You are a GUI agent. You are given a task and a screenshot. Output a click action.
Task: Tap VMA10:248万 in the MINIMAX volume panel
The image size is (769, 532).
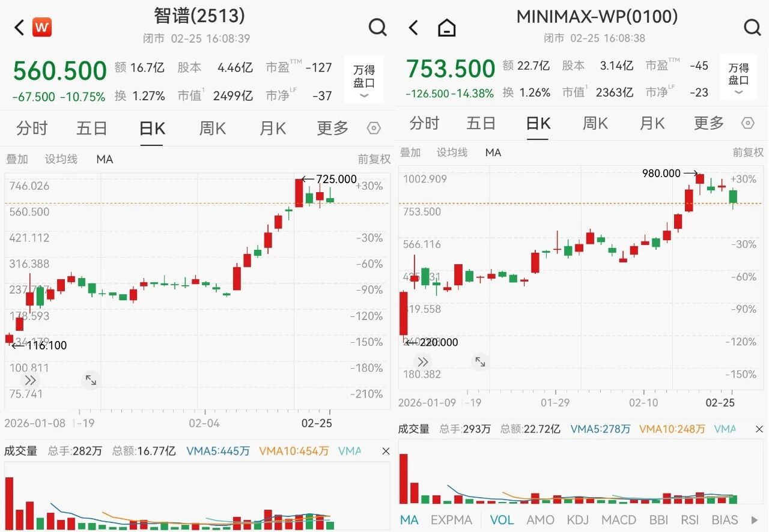[672, 429]
